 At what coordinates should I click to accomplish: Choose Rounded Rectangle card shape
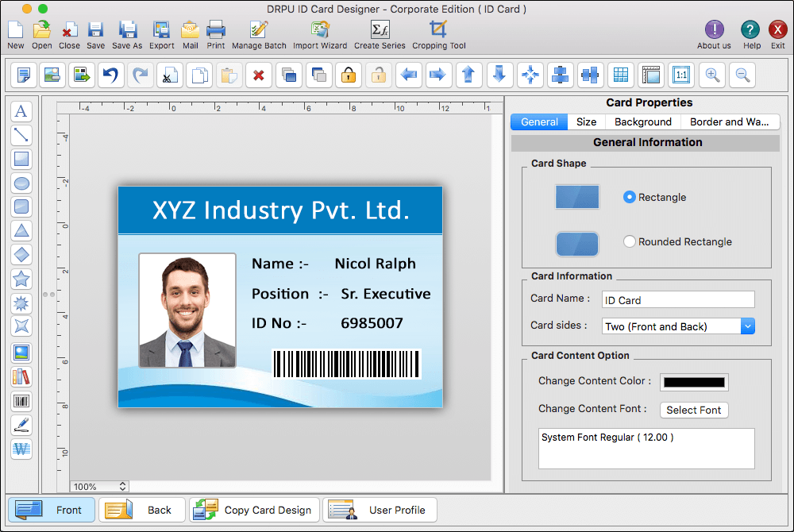tap(630, 241)
